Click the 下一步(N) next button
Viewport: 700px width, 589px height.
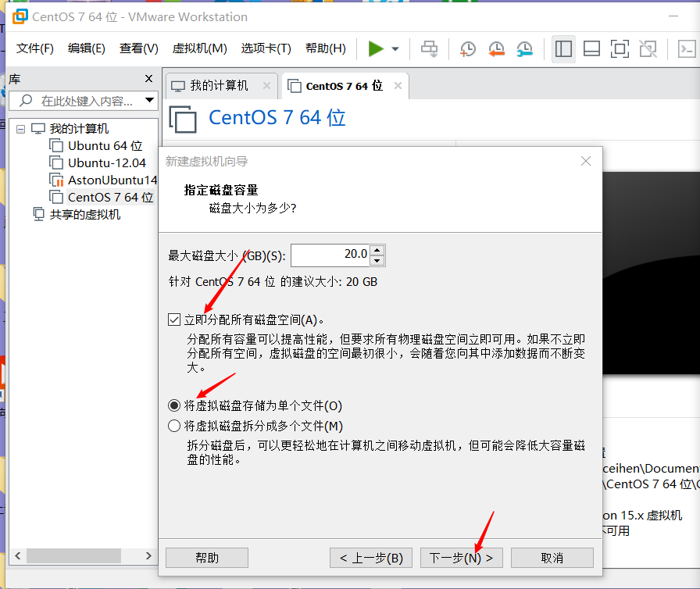462,558
